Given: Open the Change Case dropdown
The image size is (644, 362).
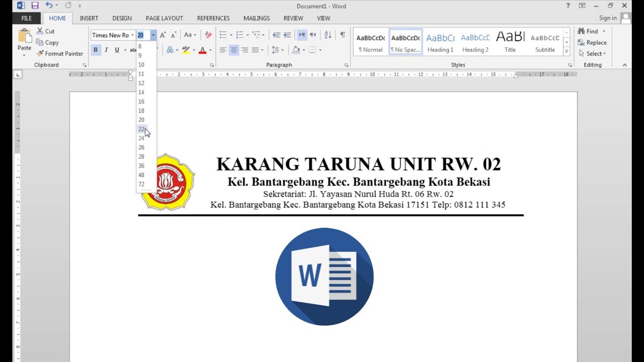Looking at the screenshot, I should click(x=190, y=35).
